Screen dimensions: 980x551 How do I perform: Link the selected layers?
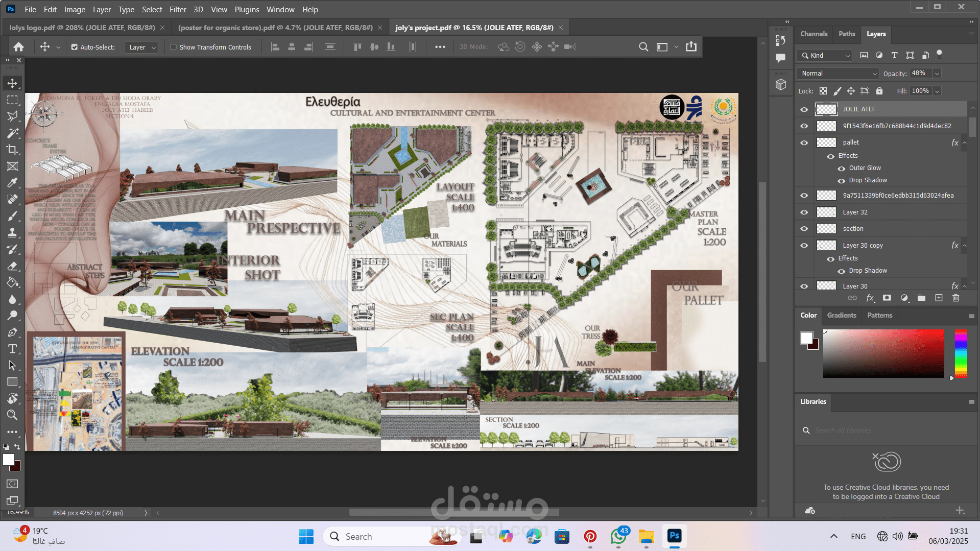[852, 298]
